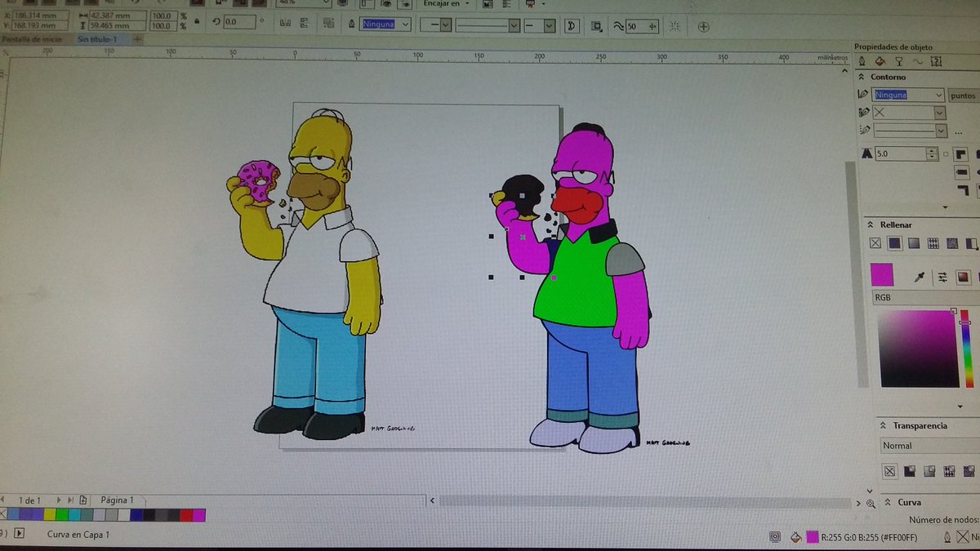
Task: Click the close curve icon in property bar
Action: coord(572,26)
